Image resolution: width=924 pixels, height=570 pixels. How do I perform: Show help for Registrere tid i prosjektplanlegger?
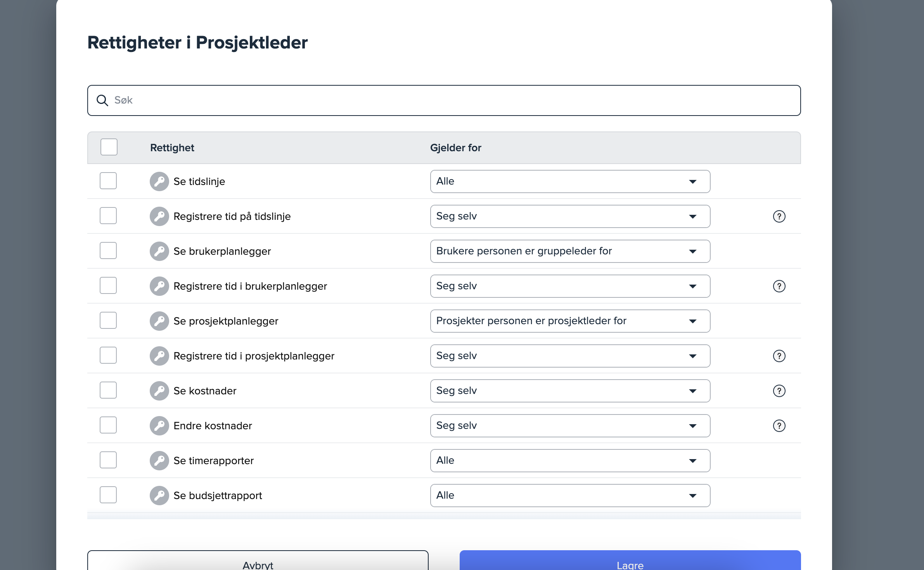click(x=779, y=356)
